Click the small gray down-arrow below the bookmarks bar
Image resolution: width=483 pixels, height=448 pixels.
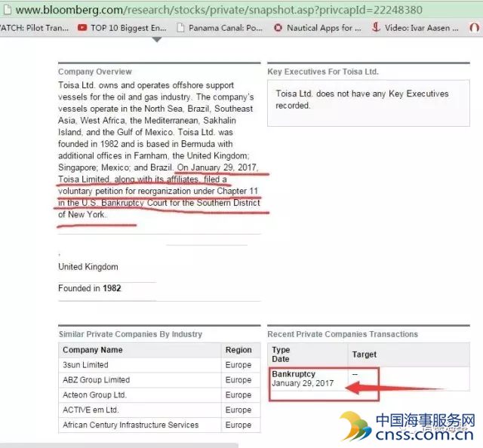pyautogui.click(x=157, y=39)
